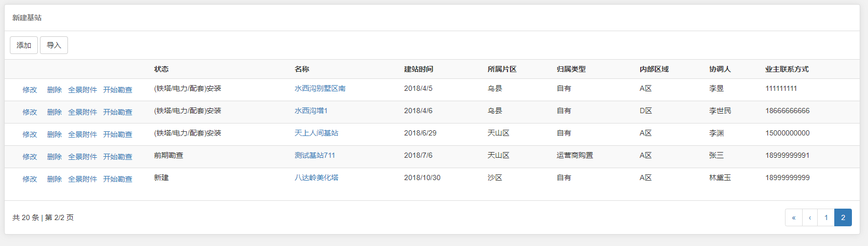The width and height of the screenshot is (868, 246).
Task: Click 删除 for the 八达岭美化塔 row
Action: [54, 179]
